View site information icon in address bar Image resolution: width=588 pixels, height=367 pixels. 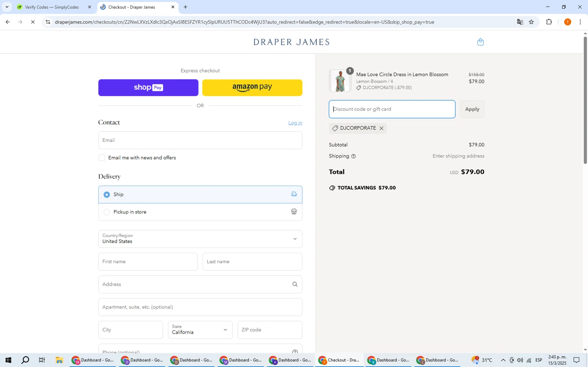[48, 22]
